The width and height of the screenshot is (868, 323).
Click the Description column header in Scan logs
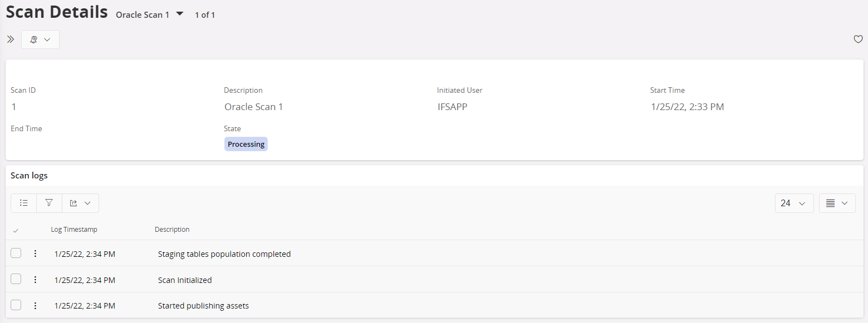pyautogui.click(x=172, y=230)
